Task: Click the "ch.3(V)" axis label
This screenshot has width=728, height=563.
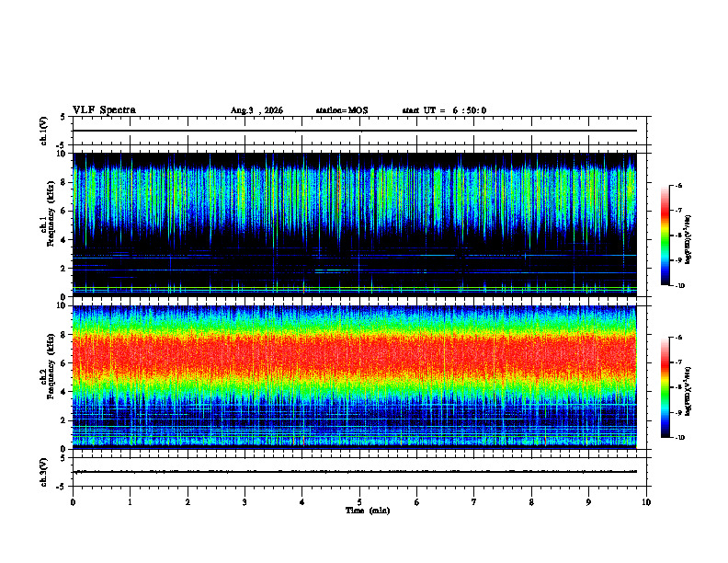Action: (x=44, y=472)
